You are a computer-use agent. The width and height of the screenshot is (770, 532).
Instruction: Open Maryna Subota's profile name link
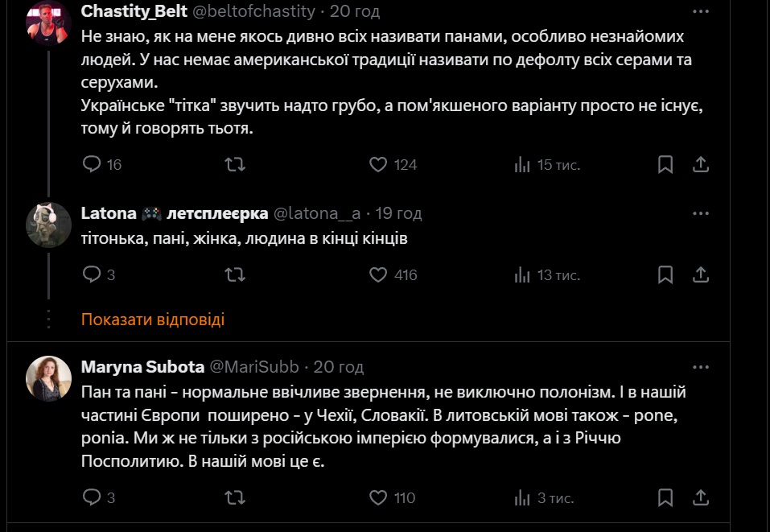point(142,367)
